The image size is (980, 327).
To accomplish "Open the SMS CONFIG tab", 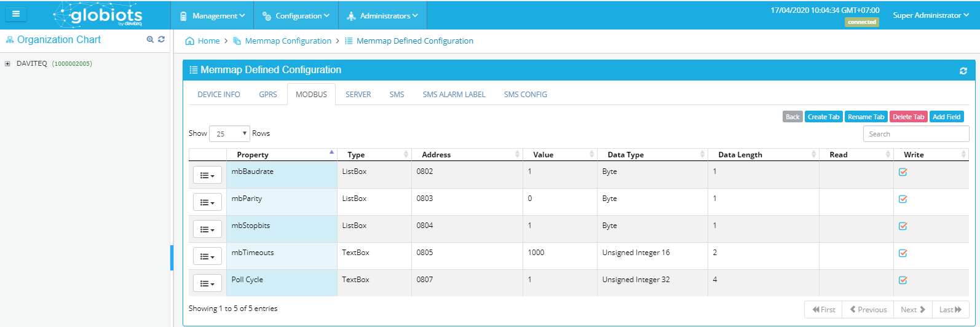I will coord(525,95).
